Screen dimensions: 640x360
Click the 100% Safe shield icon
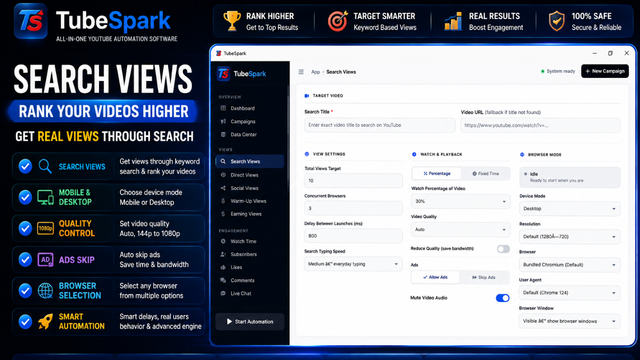click(556, 21)
